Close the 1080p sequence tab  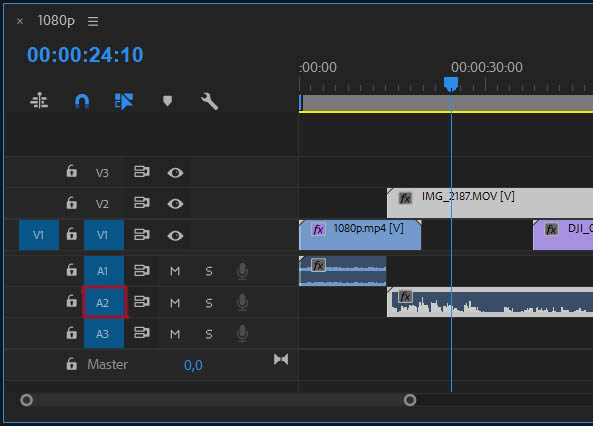pos(20,22)
